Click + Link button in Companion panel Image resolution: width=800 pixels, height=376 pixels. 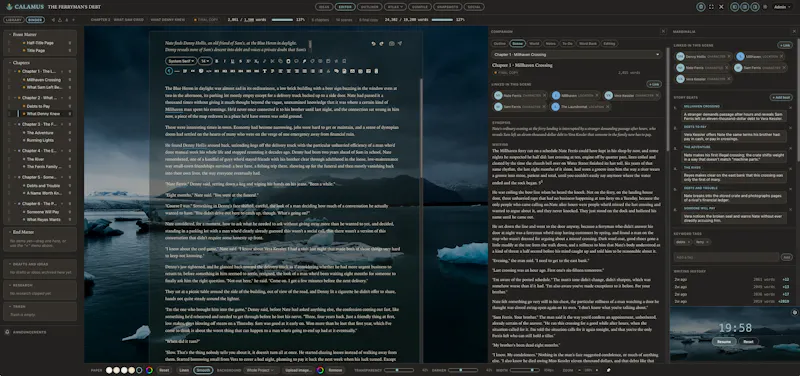point(654,84)
